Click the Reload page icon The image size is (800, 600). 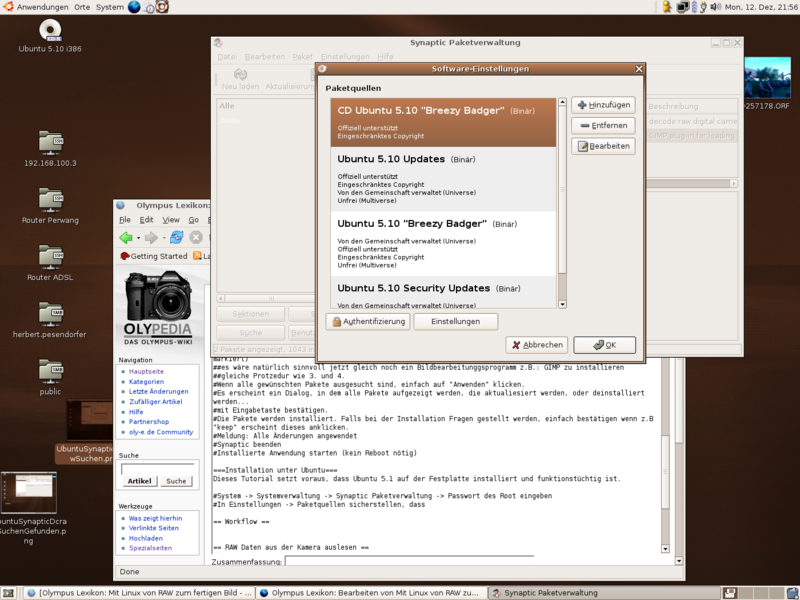point(177,237)
